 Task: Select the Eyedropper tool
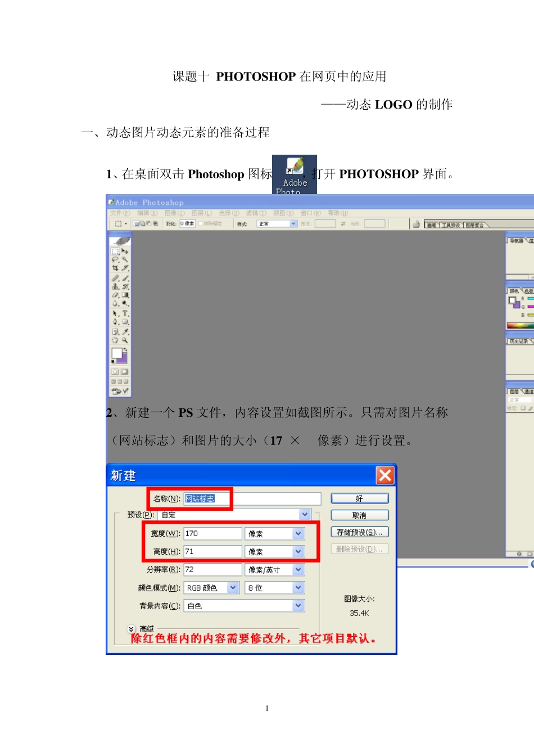[125, 331]
